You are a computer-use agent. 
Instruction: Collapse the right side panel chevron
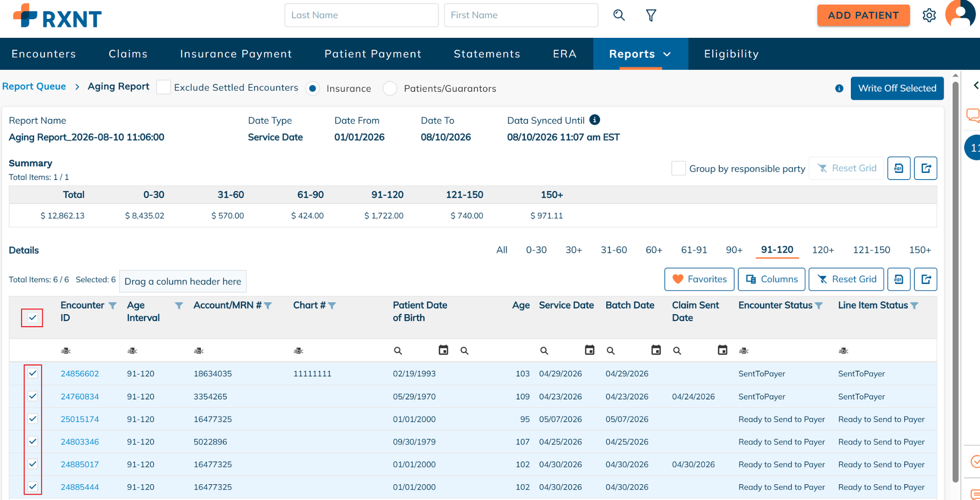(976, 85)
